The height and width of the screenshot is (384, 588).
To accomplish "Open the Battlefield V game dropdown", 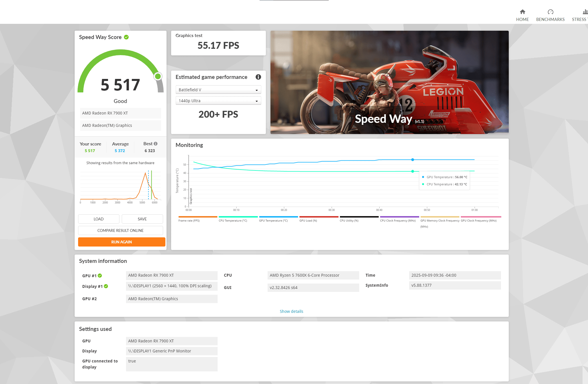I will coord(218,90).
